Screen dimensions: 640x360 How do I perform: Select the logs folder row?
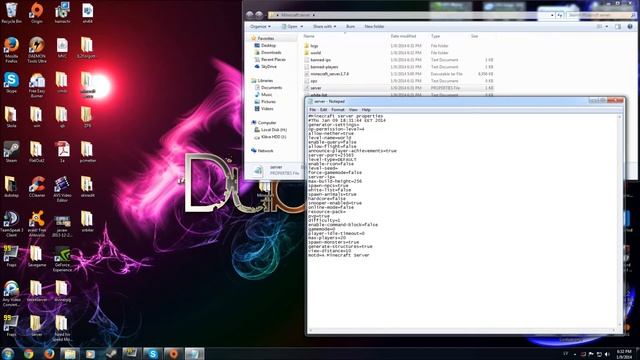pos(399,46)
